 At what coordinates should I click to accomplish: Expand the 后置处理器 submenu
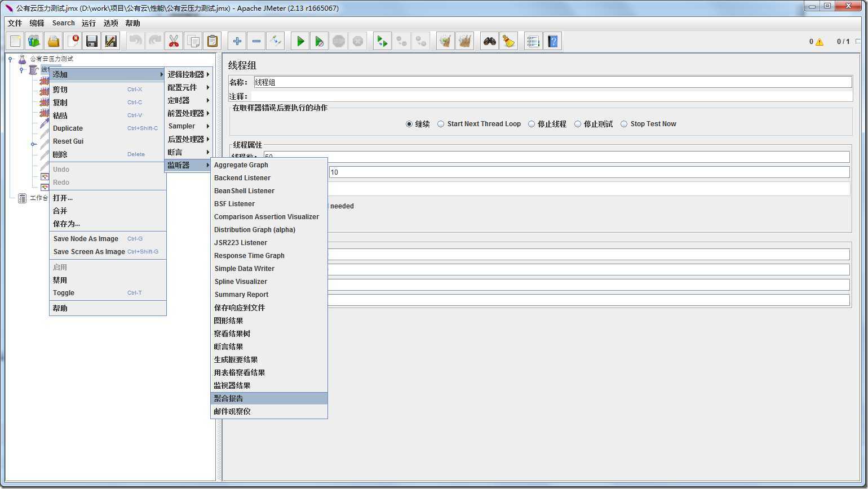pos(188,139)
